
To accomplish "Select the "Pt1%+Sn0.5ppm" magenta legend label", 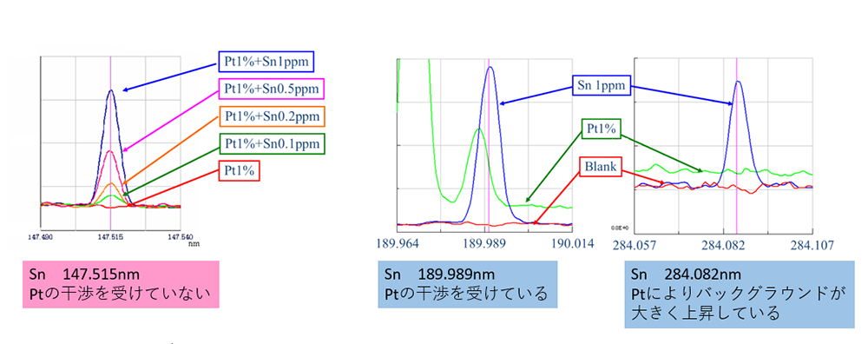I will 272,89.
